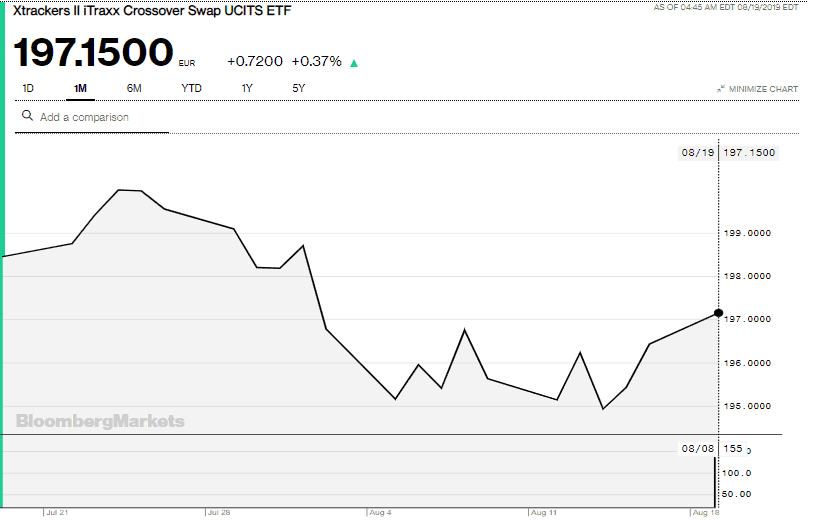The height and width of the screenshot is (520, 819).
Task: Click the 08/19 date tooltip label
Action: pyautogui.click(x=696, y=153)
